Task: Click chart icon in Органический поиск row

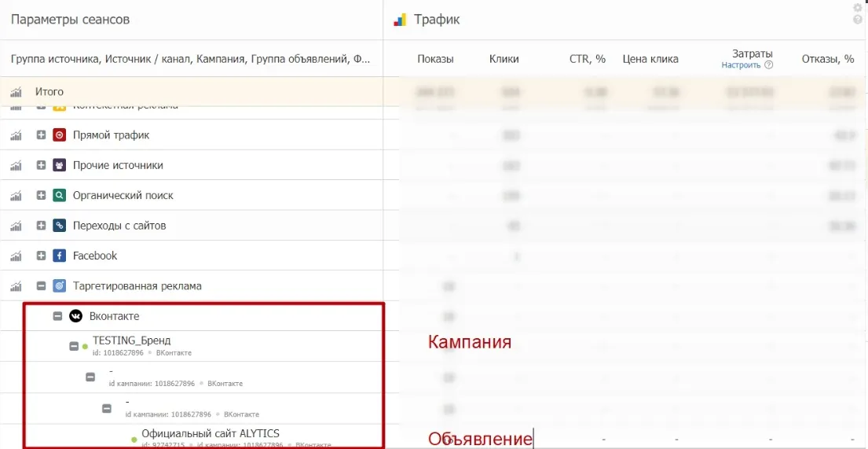Action: [x=16, y=196]
